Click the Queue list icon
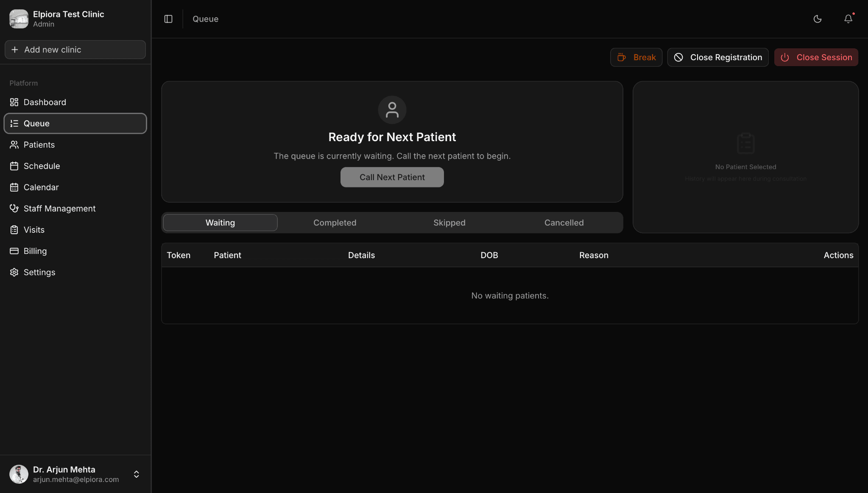The width and height of the screenshot is (868, 493). click(x=14, y=123)
